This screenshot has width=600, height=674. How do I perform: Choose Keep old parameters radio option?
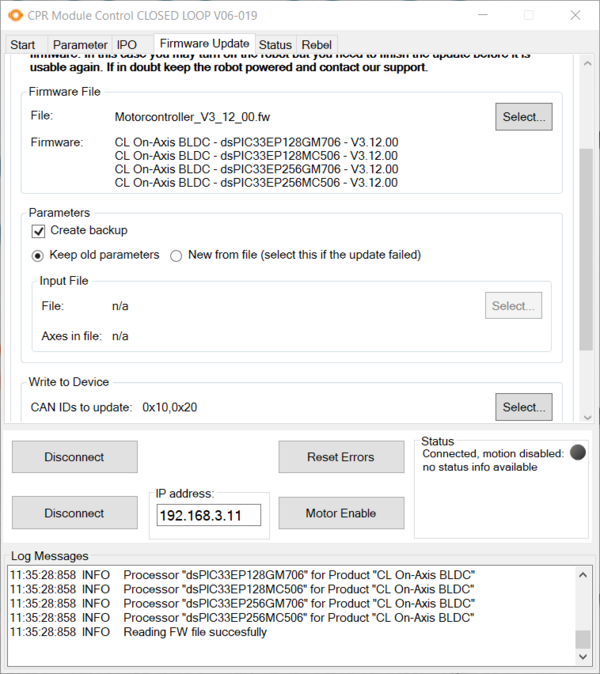(38, 256)
